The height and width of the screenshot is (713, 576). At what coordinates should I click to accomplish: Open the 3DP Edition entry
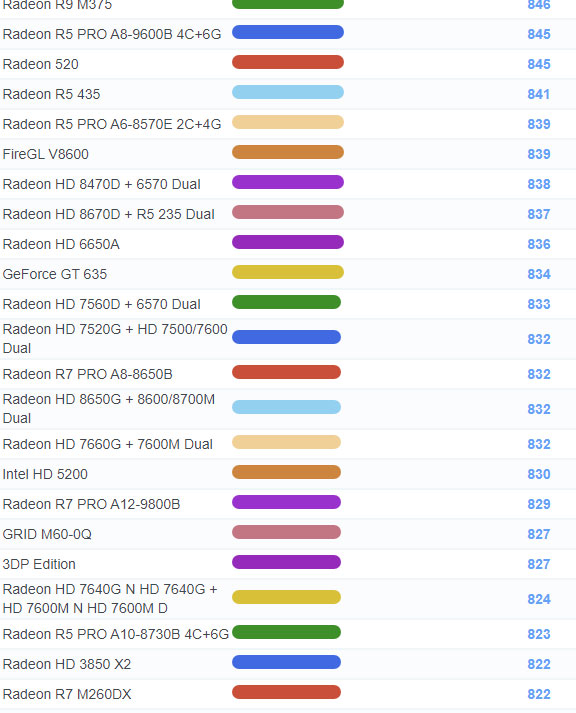point(39,564)
